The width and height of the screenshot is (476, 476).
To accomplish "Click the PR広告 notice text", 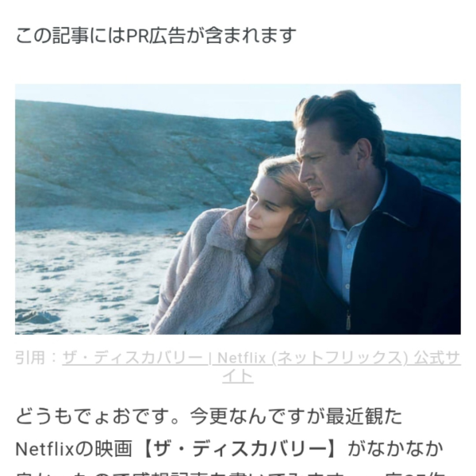I will point(155,36).
